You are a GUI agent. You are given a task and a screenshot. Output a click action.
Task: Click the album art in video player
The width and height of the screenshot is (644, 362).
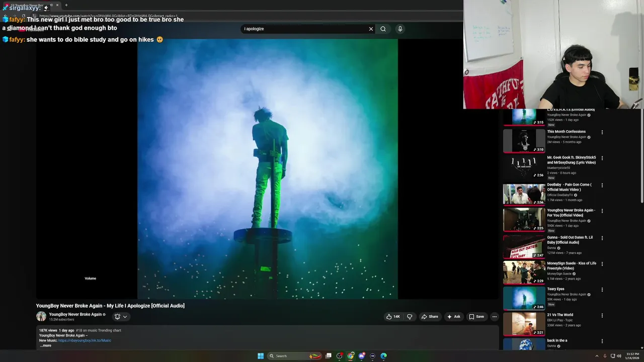[x=268, y=169]
